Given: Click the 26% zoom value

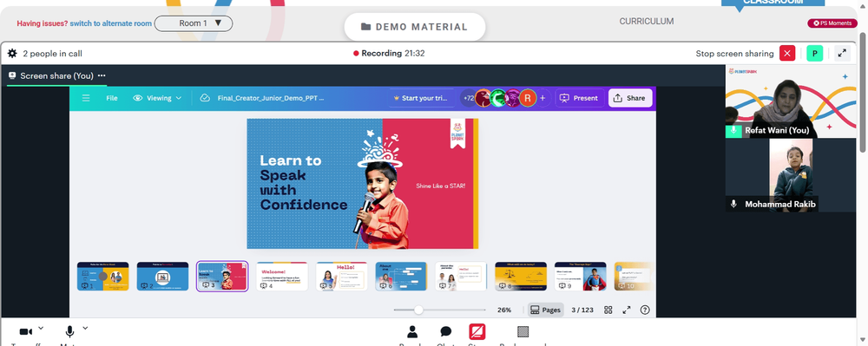Looking at the screenshot, I should click(x=504, y=310).
